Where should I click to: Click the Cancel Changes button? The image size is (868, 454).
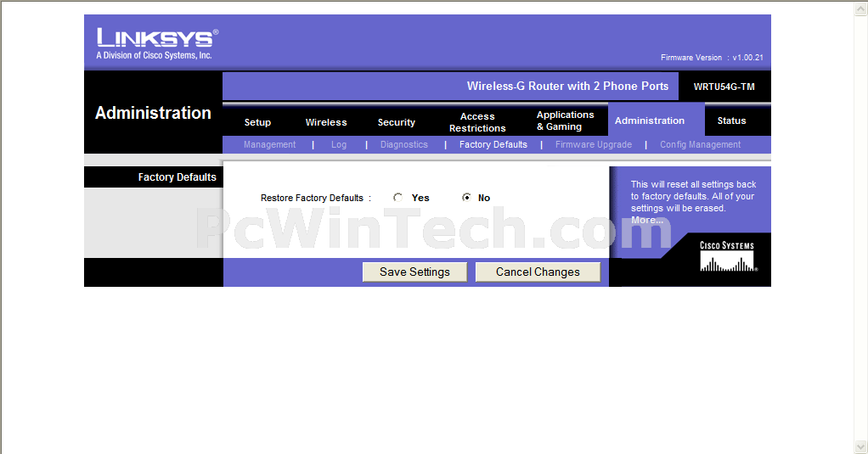click(538, 272)
